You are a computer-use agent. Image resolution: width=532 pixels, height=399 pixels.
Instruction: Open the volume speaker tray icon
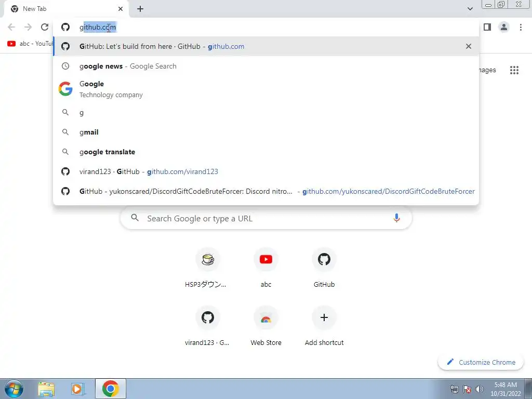(479, 389)
